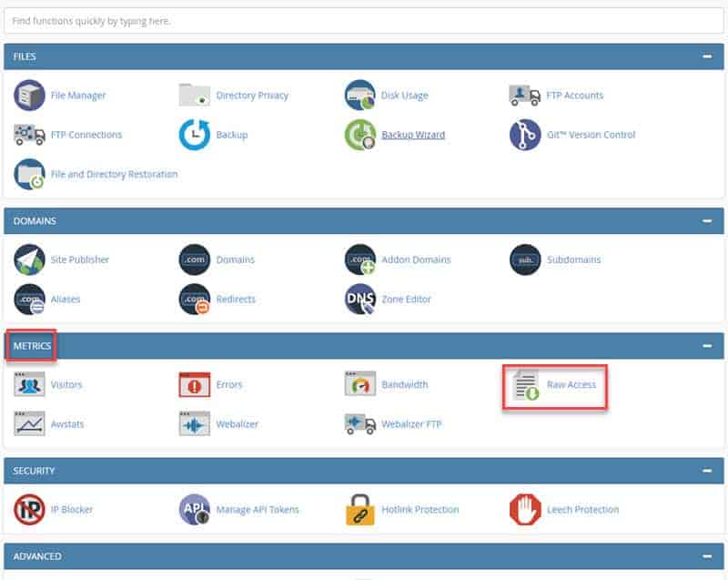
Task: Click the Redirects icon
Action: [x=195, y=299]
